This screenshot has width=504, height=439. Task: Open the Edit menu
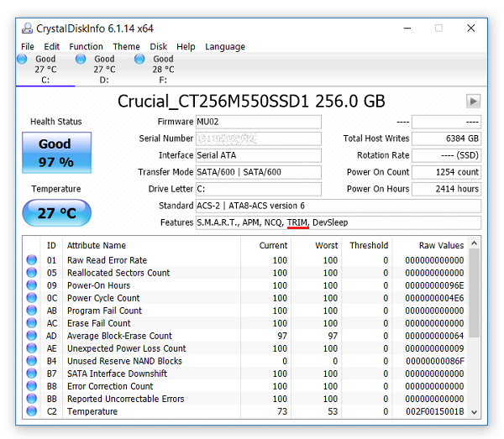point(52,46)
